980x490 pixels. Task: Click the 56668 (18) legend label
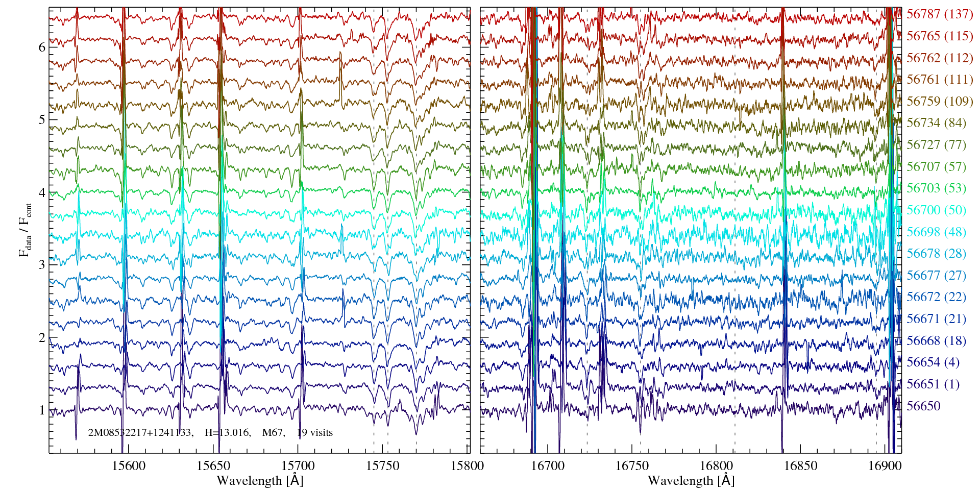click(x=936, y=341)
